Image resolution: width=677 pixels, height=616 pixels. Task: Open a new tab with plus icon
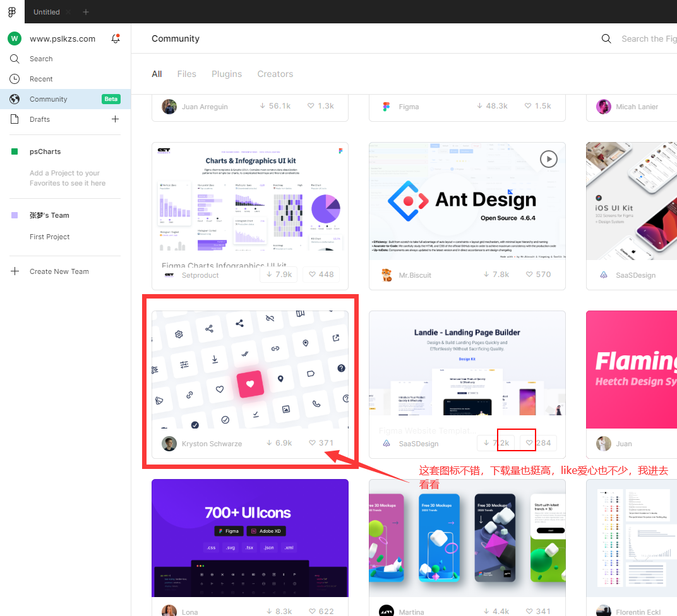pos(85,12)
